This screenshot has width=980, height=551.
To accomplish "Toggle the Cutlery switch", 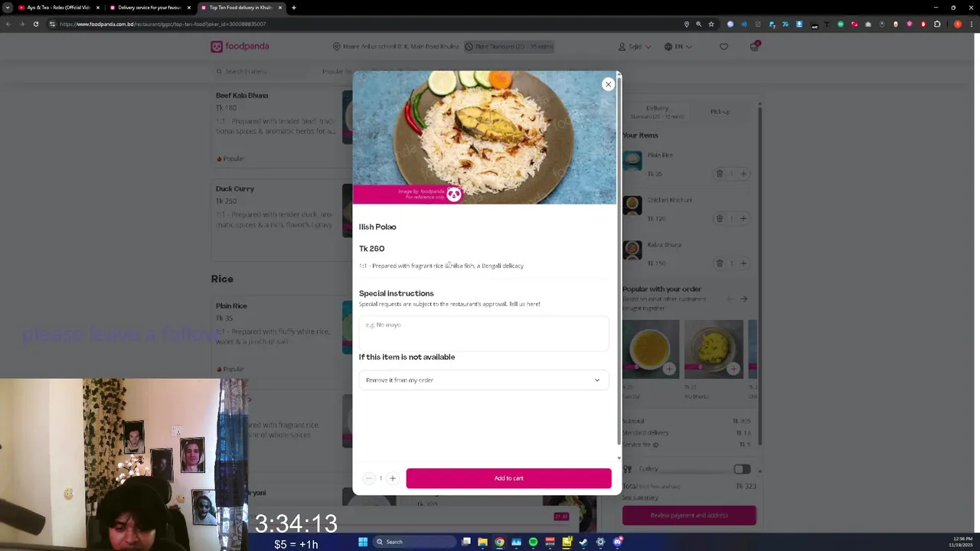I will point(741,469).
